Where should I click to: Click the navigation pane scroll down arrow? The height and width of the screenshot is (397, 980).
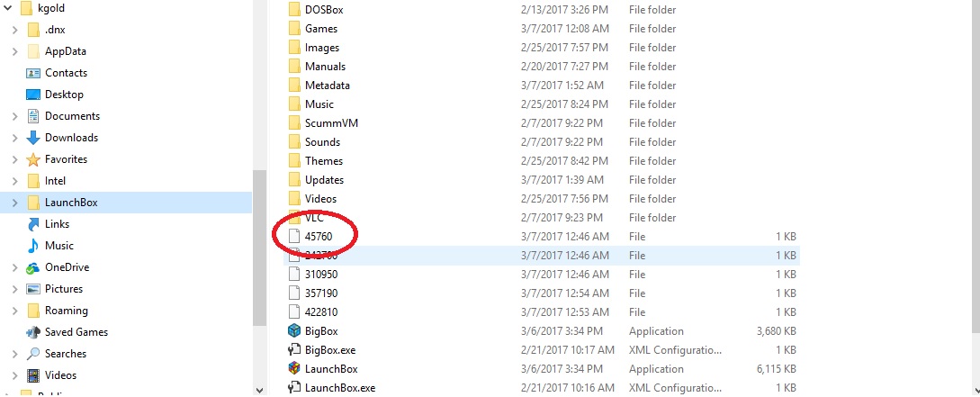click(259, 390)
